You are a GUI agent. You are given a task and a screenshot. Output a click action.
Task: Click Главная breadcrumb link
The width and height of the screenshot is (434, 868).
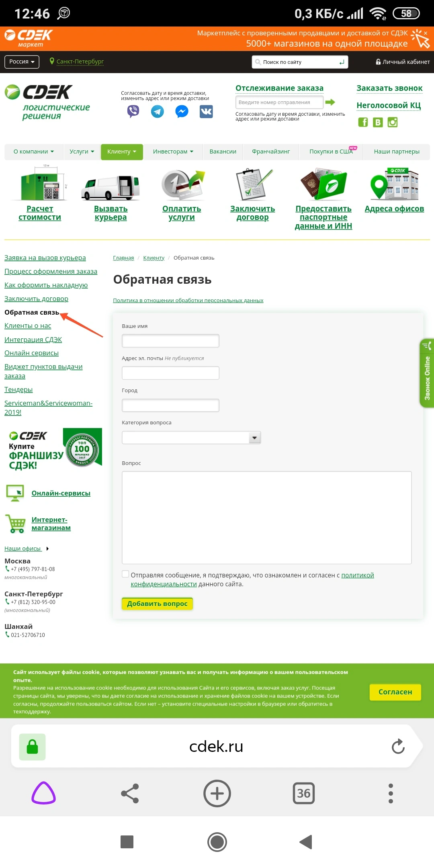tap(123, 258)
